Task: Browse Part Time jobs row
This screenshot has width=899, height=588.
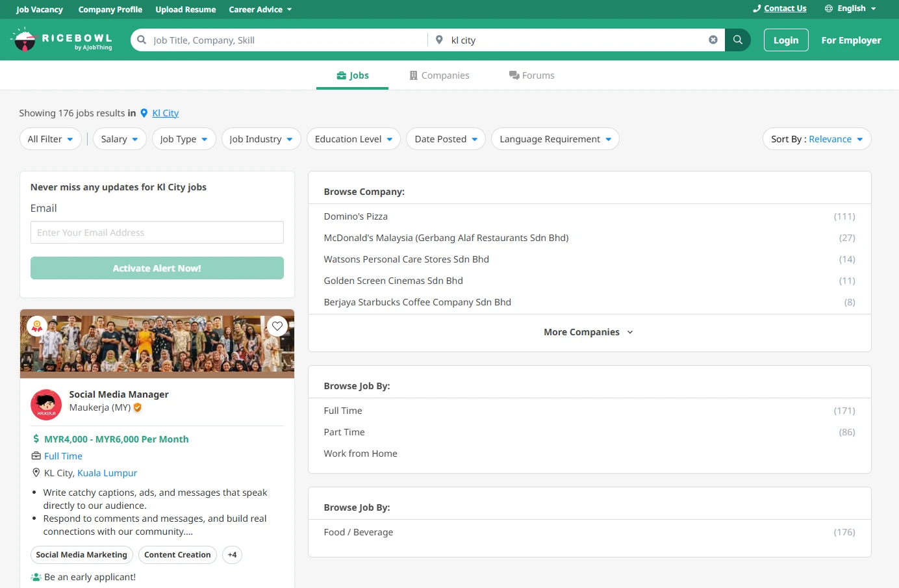Action: pos(589,432)
